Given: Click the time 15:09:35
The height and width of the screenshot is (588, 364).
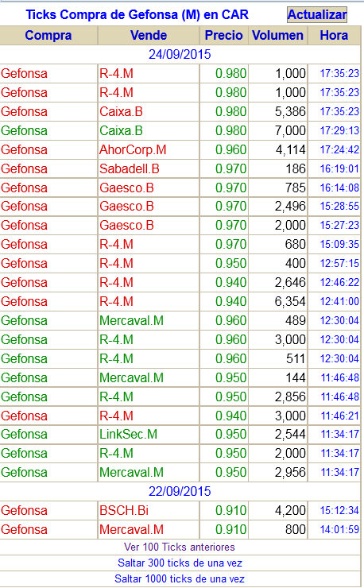Looking at the screenshot, I should [x=339, y=244].
